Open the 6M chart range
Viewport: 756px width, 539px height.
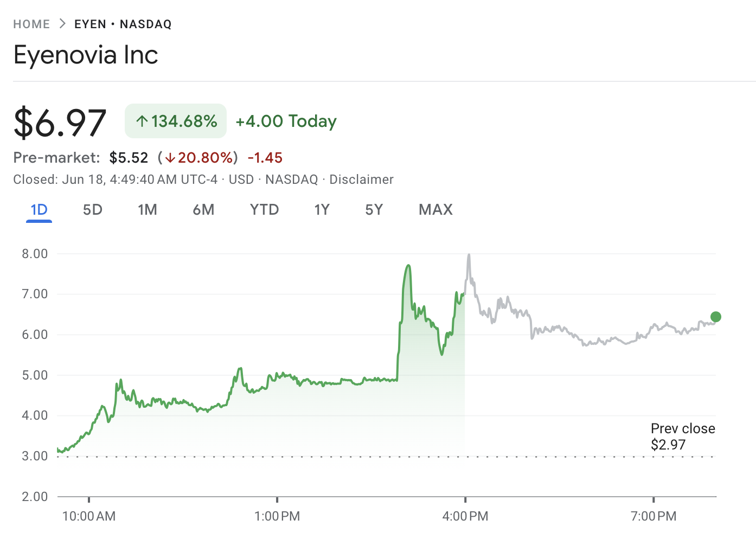tap(203, 210)
